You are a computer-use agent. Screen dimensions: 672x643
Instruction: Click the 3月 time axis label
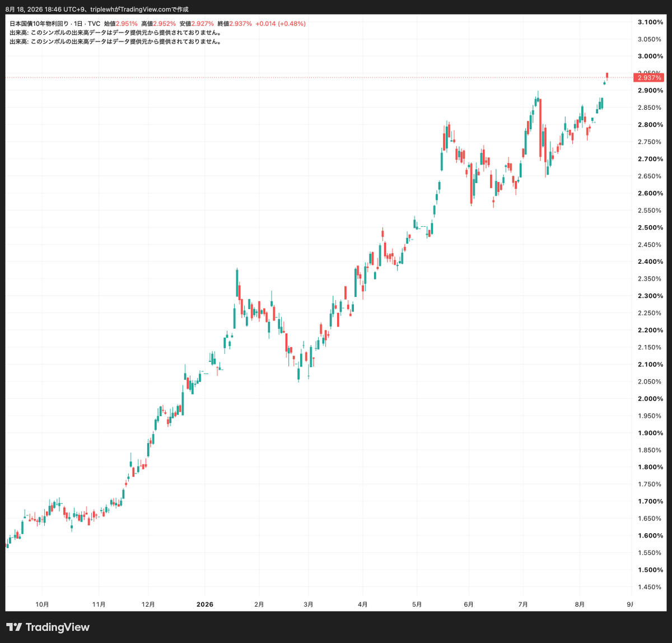coord(308,604)
